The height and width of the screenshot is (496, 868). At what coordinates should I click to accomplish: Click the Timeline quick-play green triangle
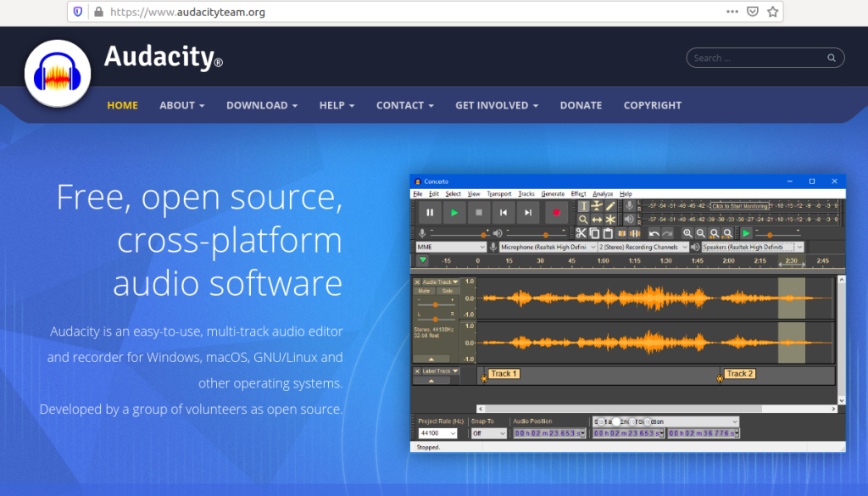click(x=423, y=259)
